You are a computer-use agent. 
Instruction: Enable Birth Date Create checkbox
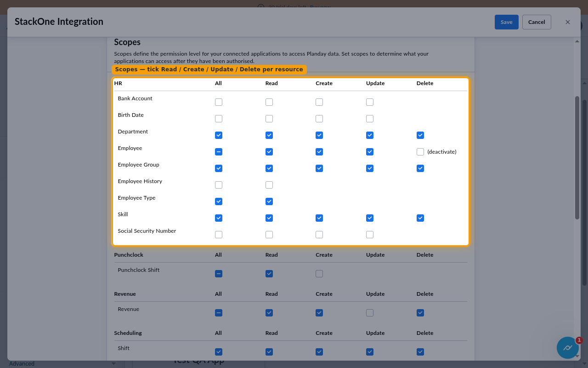pyautogui.click(x=319, y=119)
